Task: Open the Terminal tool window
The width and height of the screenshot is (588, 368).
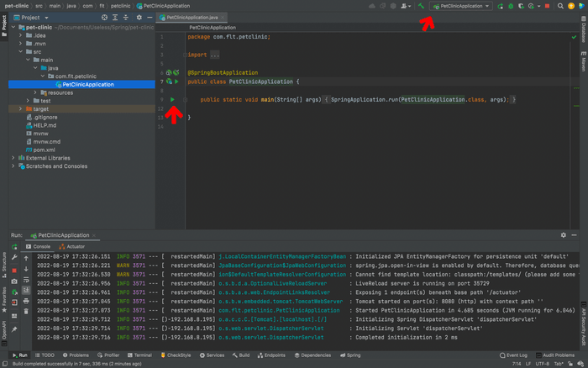Action: (x=139, y=355)
